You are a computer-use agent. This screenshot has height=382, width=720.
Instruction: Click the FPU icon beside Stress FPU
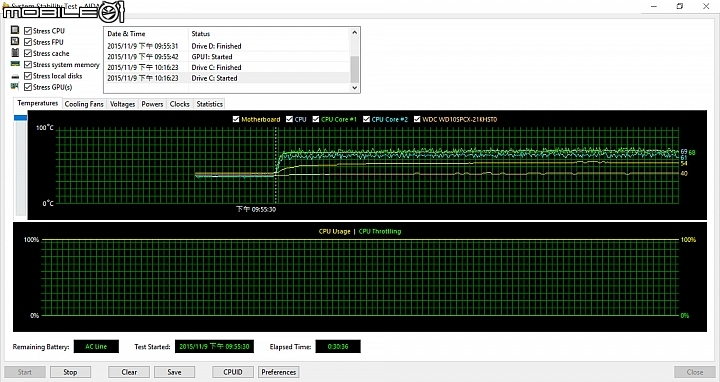[15, 41]
